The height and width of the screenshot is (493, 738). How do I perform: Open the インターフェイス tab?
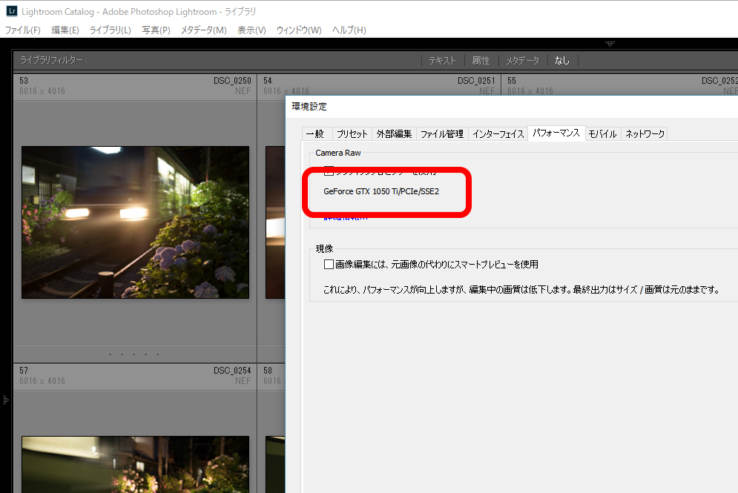[x=498, y=133]
